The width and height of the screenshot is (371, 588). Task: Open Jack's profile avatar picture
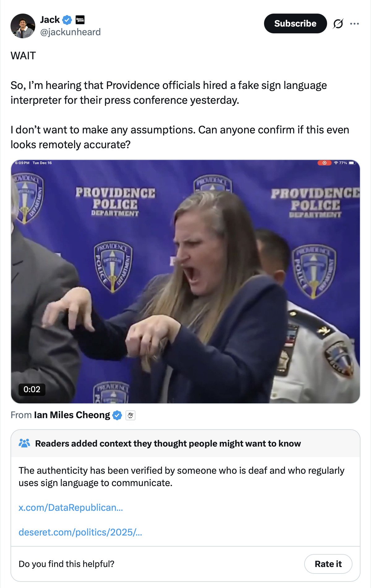tap(23, 26)
